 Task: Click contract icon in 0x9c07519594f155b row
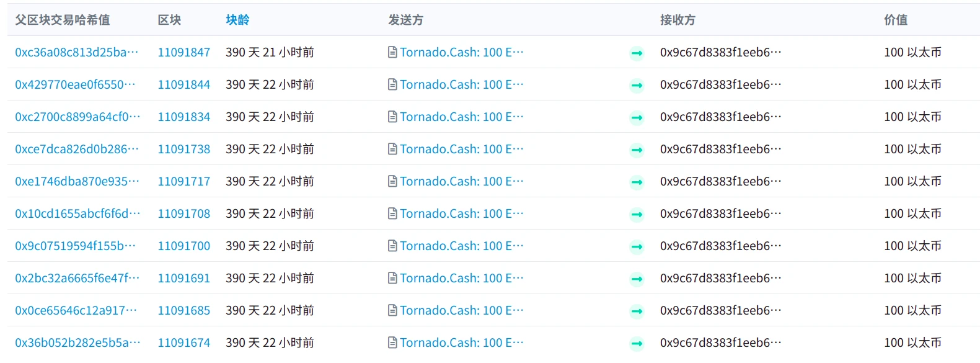[392, 246]
